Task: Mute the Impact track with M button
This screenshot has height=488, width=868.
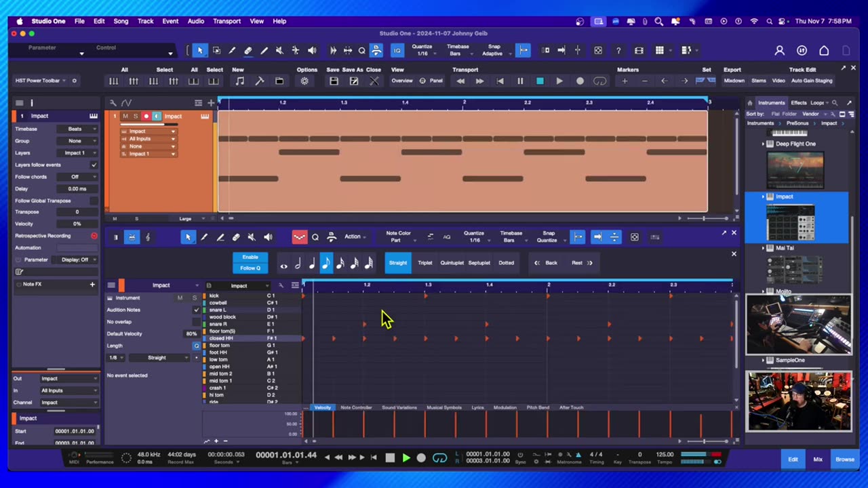Action: click(125, 116)
